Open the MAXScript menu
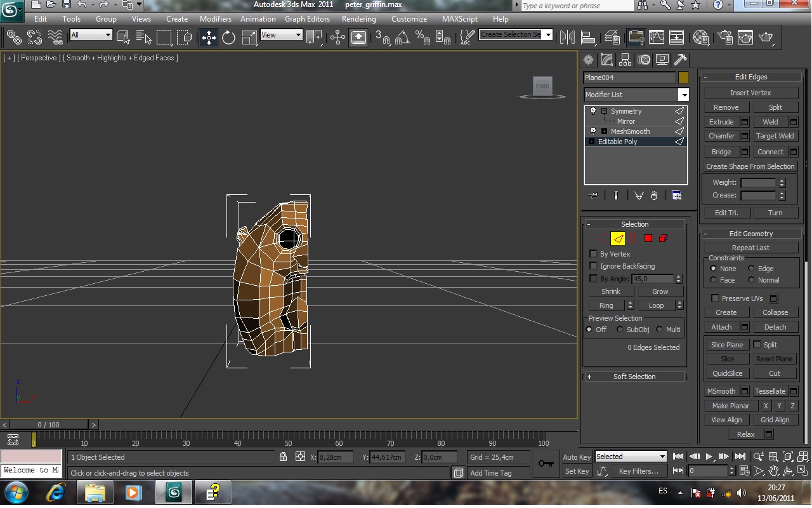 [x=461, y=19]
